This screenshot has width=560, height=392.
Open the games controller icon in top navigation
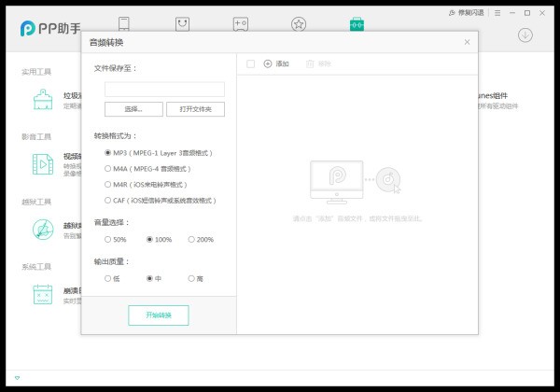click(240, 23)
